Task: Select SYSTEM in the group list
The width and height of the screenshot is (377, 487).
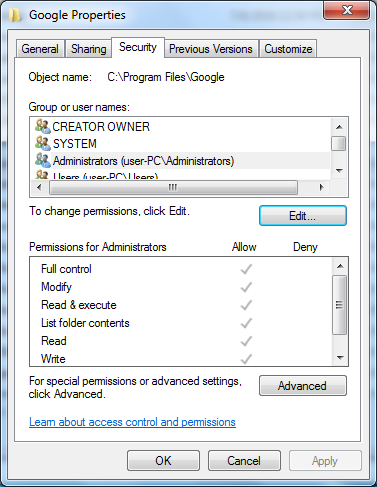Action: point(180,144)
